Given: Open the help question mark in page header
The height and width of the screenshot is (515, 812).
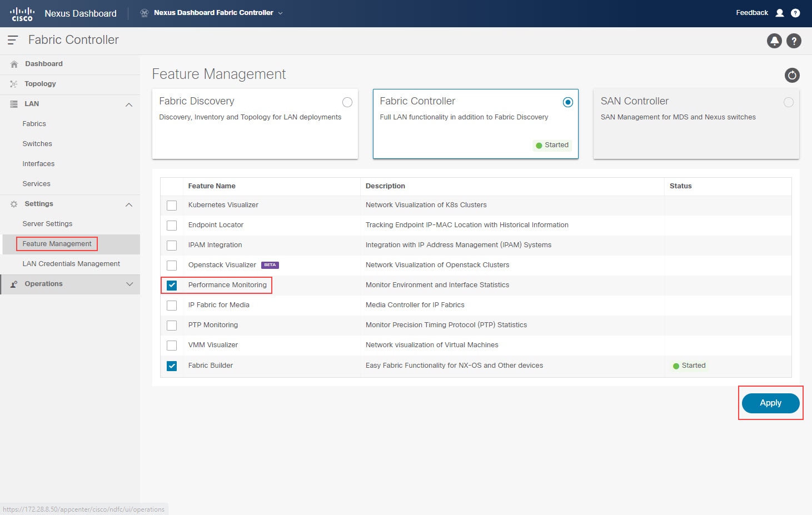Looking at the screenshot, I should click(x=794, y=41).
